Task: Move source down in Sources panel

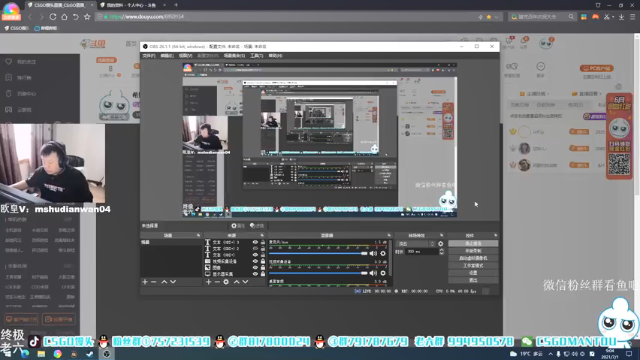Action: tap(245, 282)
